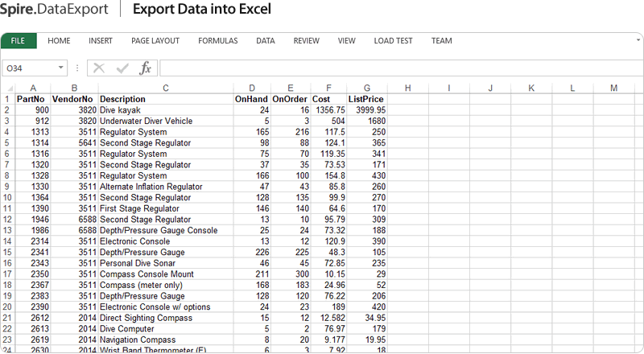644x354 pixels.
Task: Select the Depth/Pressure Gauge Console cell
Action: (x=166, y=230)
